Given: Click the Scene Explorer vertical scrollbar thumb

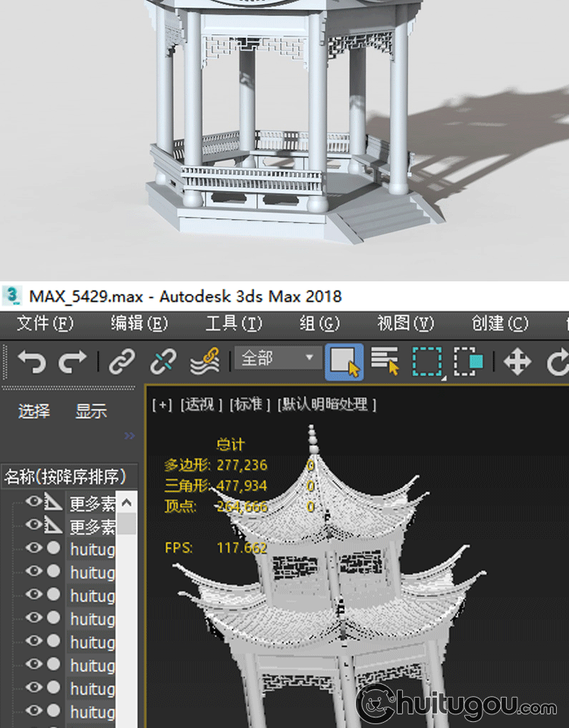Looking at the screenshot, I should (127, 524).
